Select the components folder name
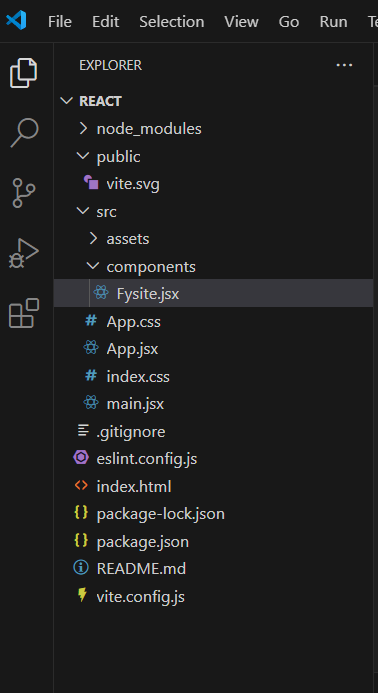 (x=151, y=267)
